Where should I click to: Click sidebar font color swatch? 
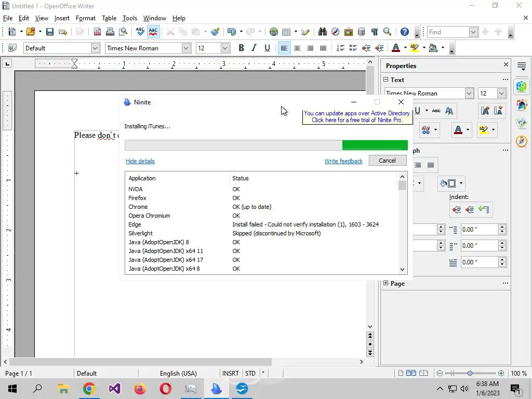458,129
